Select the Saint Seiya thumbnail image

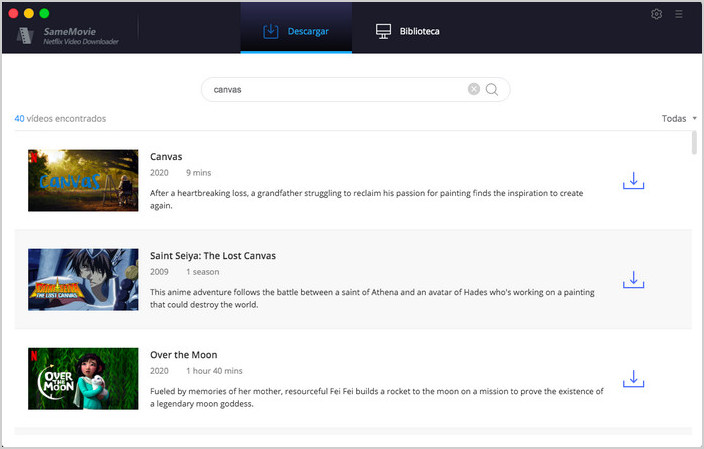pos(83,279)
